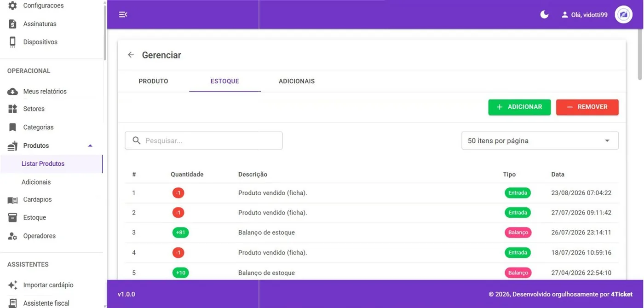Click the Assinaturas document icon
This screenshot has width=644, height=308.
coord(13,24)
